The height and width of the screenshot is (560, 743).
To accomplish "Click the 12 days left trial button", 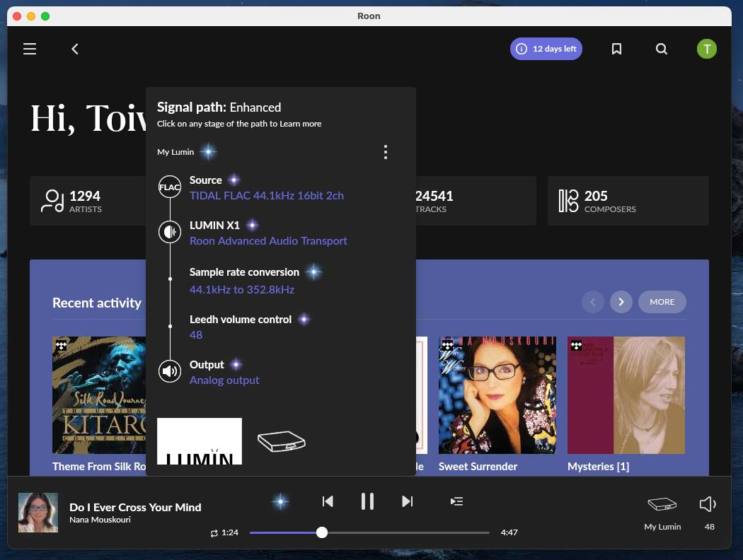I will [x=546, y=49].
